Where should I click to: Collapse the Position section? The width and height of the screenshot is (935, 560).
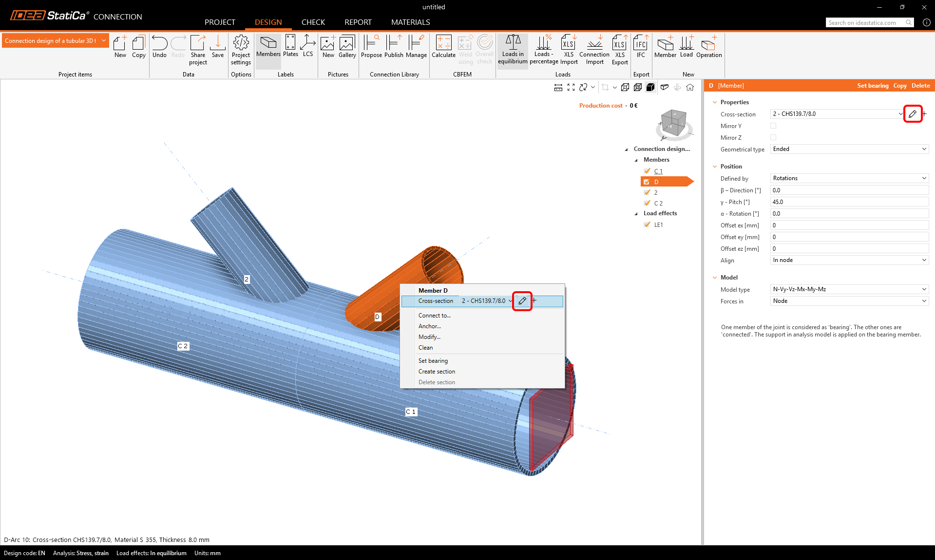(715, 167)
